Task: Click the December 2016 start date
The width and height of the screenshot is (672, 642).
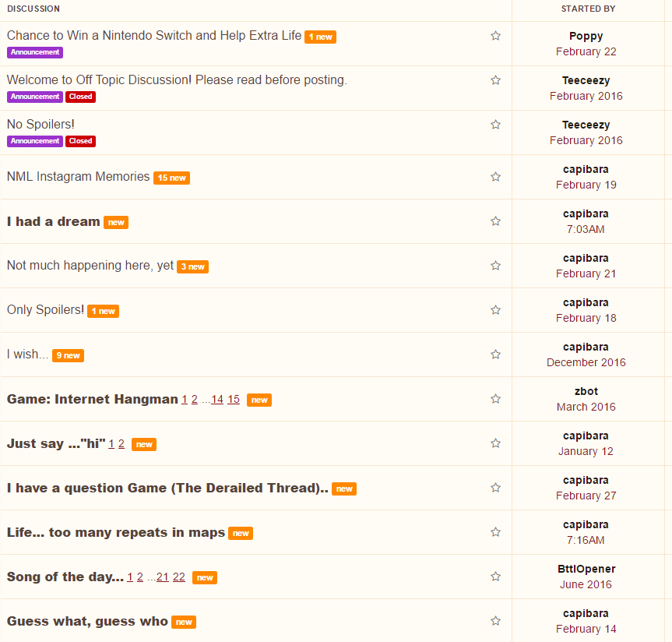Action: [586, 362]
